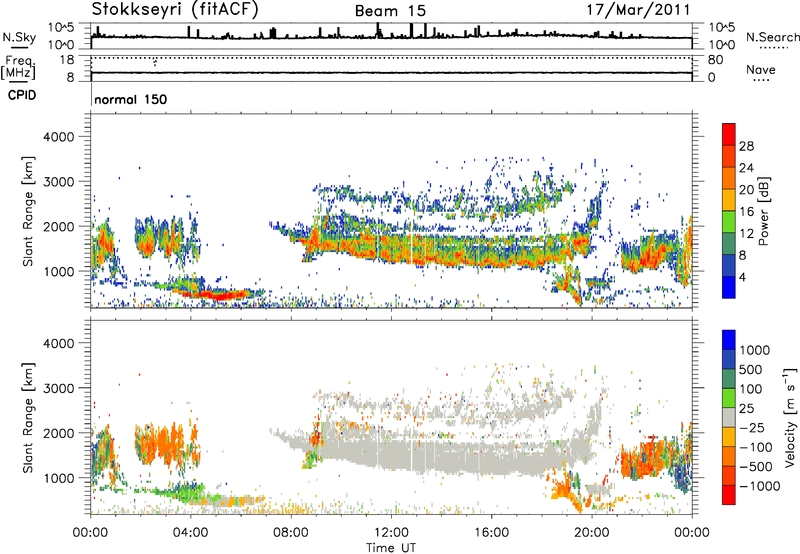Click the blue top segment of Velocity colorbar
800x554 pixels.
coord(729,340)
